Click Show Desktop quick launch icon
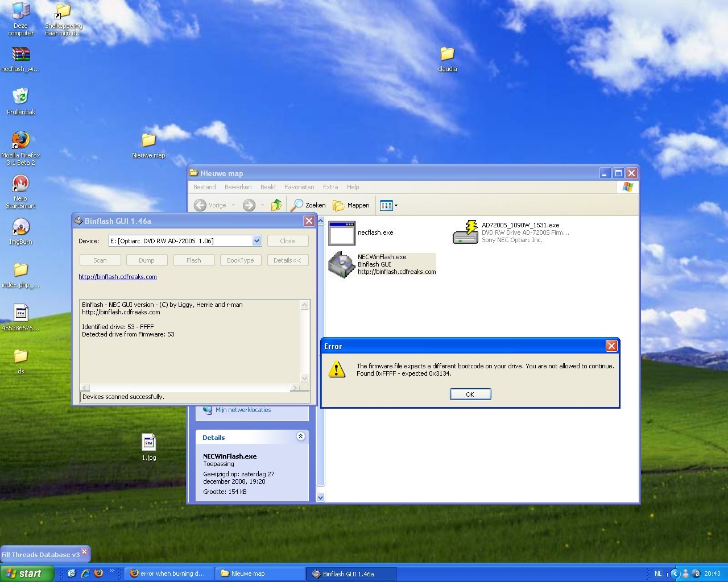Viewport: 728px width, 582px height. tap(72, 573)
